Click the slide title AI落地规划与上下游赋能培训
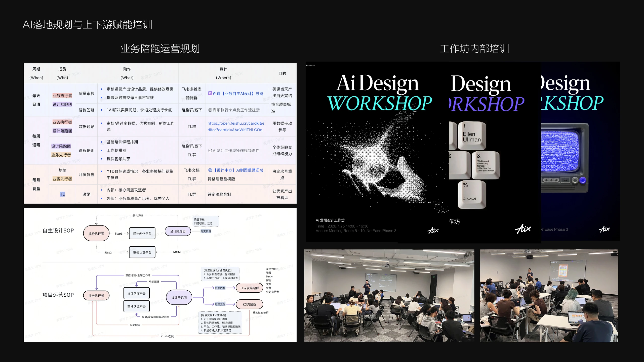This screenshot has width=644, height=362. coord(87,25)
